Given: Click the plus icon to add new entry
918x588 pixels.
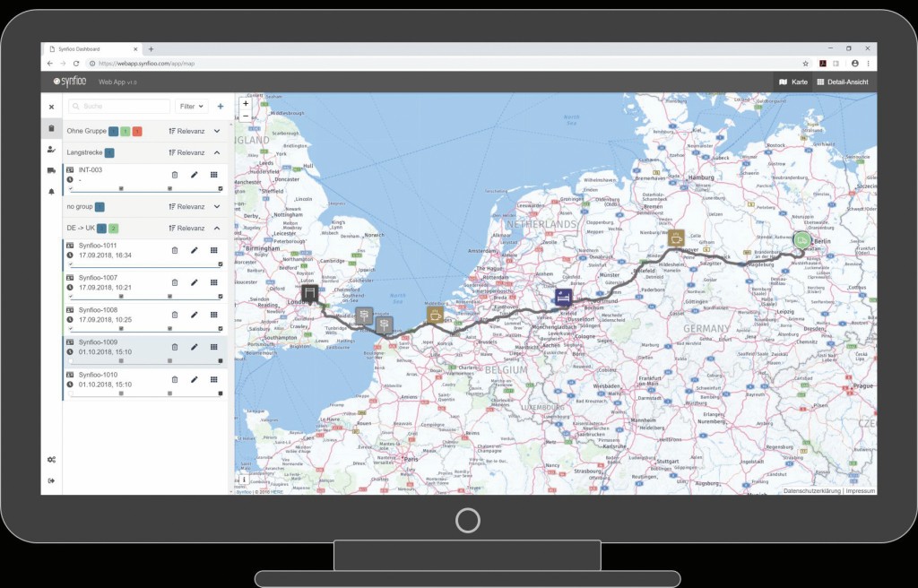Looking at the screenshot, I should pos(221,106).
